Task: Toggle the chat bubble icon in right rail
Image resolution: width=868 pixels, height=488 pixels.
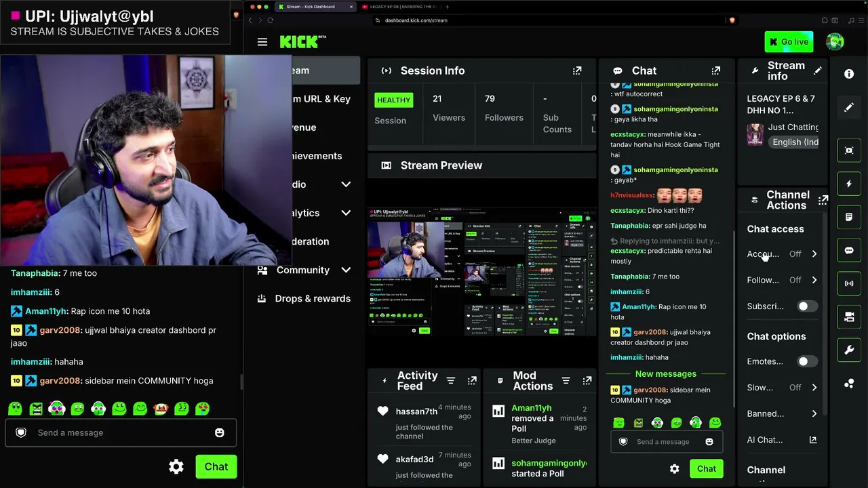Action: coord(849,250)
